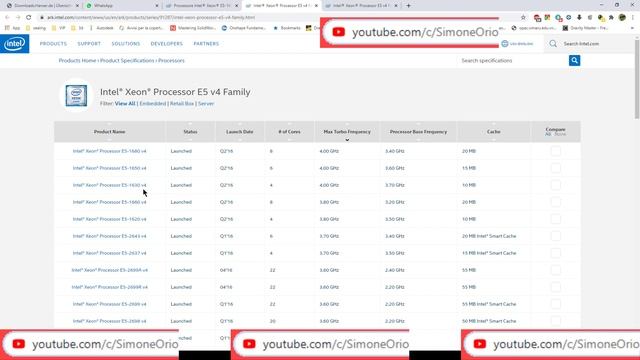Go to Product Specifications breadcrumb
Viewport: 640px width, 360px height.
click(127, 60)
